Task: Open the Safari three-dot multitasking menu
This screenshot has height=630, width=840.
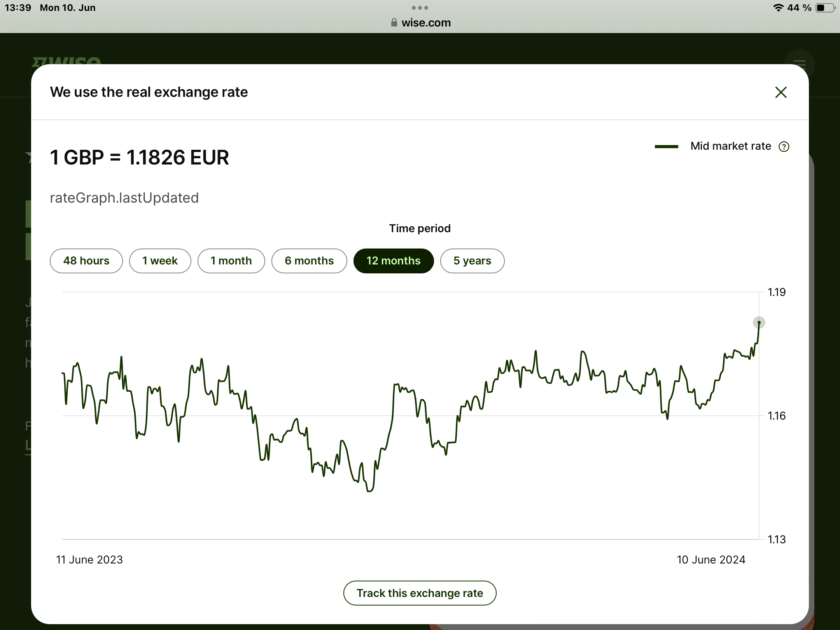Action: (420, 8)
